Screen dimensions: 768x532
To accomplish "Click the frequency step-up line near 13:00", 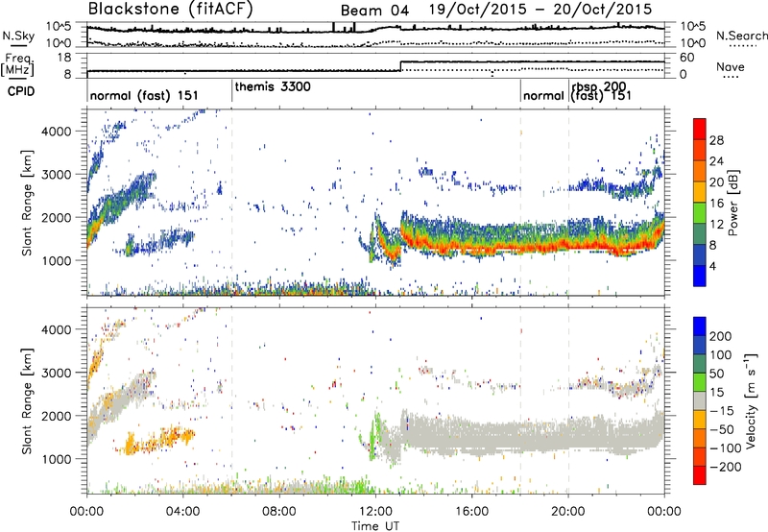I will [401, 66].
